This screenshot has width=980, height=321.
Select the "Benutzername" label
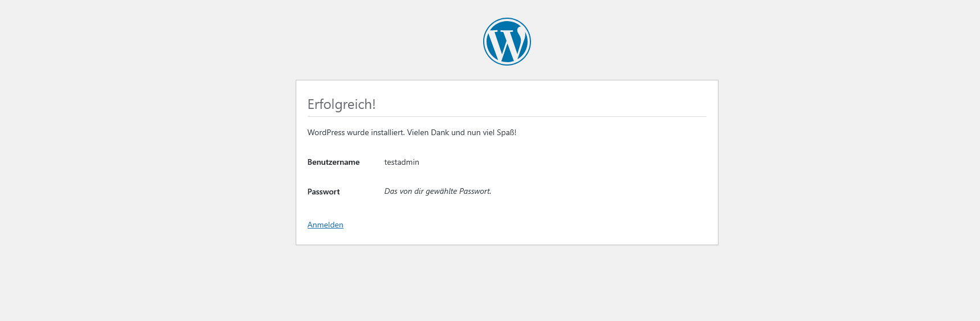point(333,162)
